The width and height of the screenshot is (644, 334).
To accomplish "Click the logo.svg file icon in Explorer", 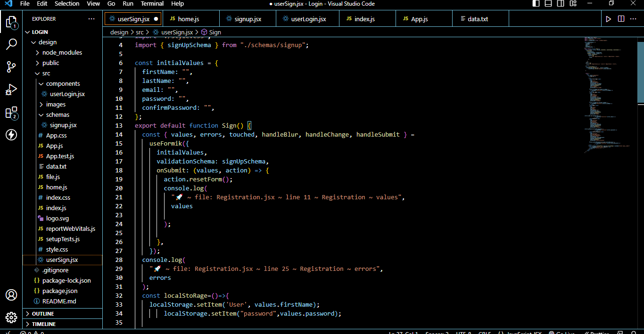I will pos(41,218).
